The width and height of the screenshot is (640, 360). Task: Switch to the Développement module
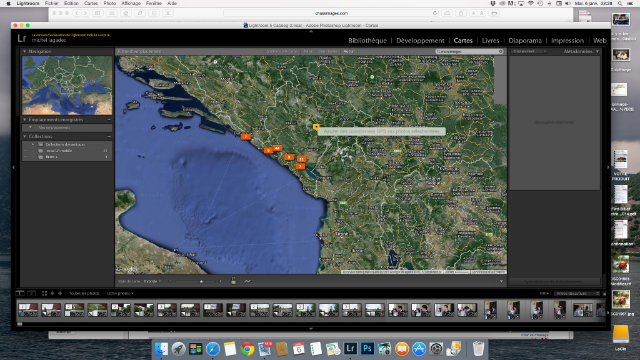click(420, 40)
